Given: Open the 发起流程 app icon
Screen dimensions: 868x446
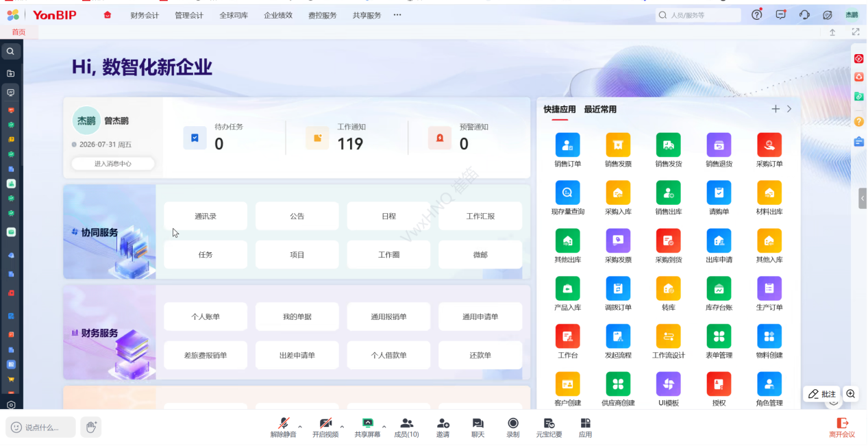Looking at the screenshot, I should click(x=618, y=336).
